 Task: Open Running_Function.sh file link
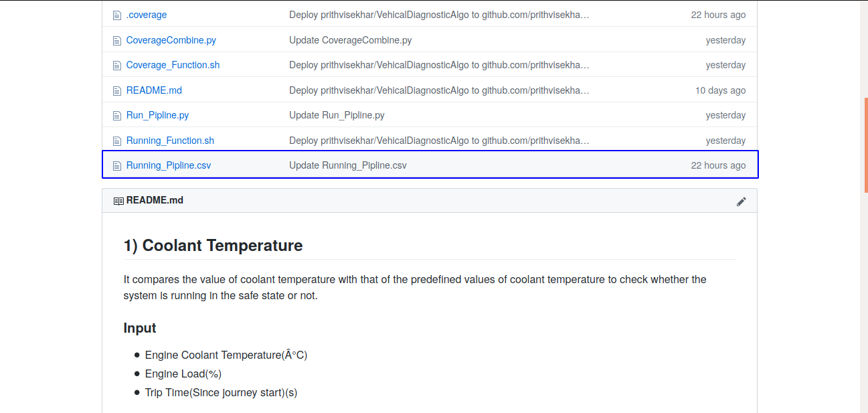click(x=170, y=141)
